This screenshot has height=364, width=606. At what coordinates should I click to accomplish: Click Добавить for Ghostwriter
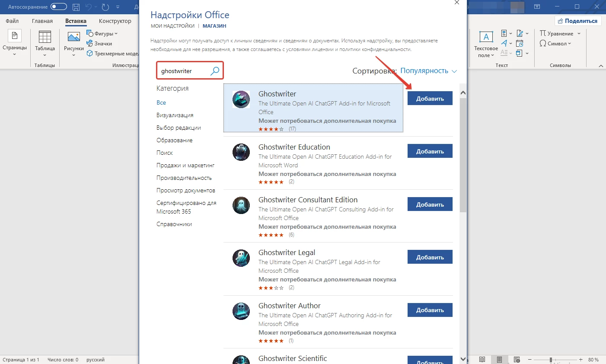click(430, 99)
